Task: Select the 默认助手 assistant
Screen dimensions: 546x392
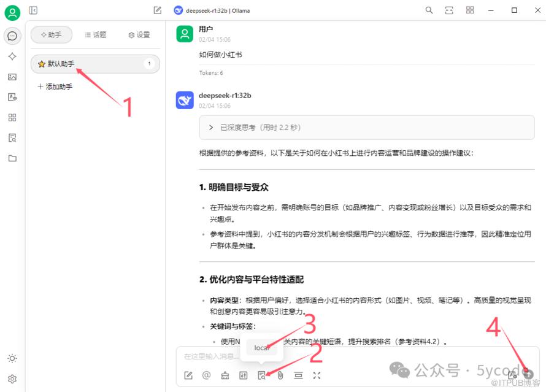Action: click(95, 64)
